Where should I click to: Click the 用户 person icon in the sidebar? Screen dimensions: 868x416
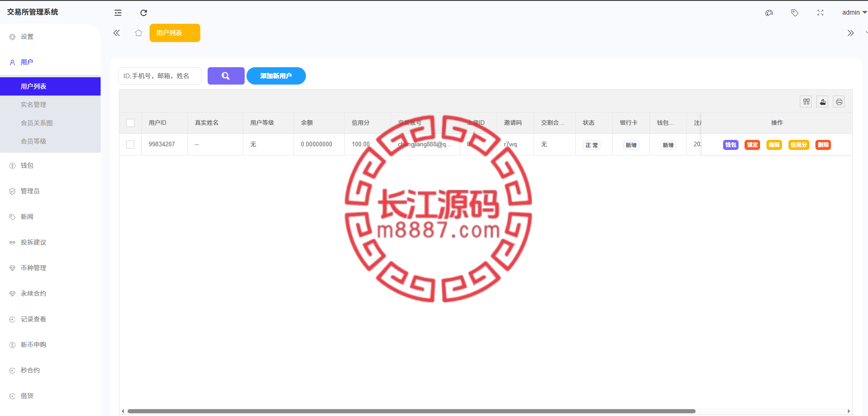click(x=12, y=63)
